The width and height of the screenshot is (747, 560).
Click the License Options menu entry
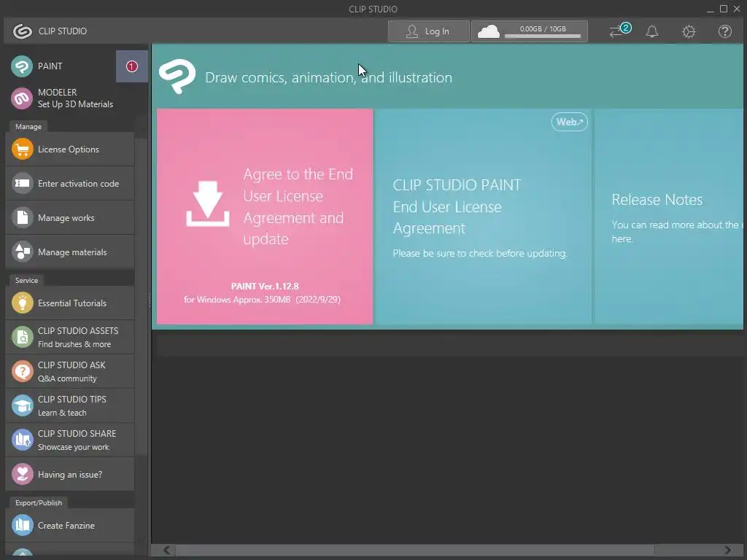(69, 149)
